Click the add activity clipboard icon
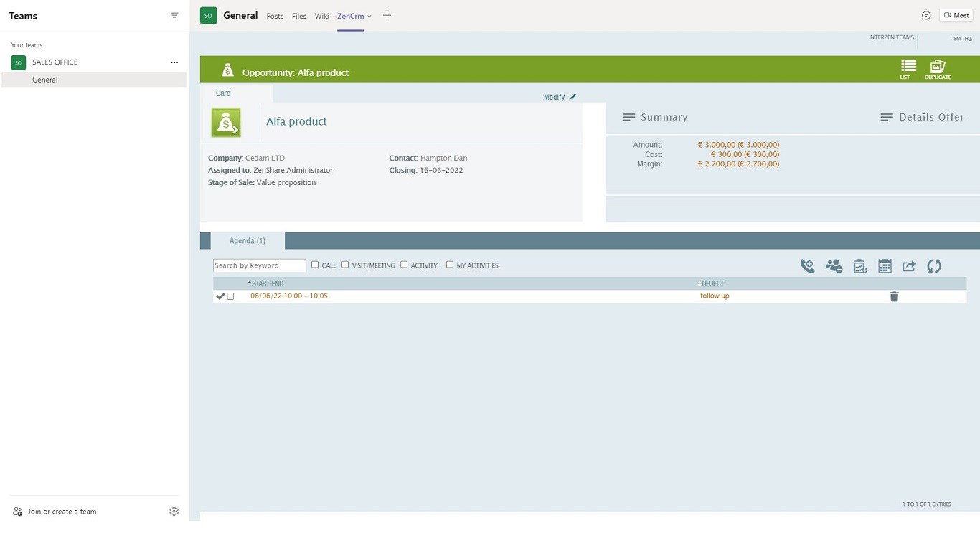 point(860,266)
